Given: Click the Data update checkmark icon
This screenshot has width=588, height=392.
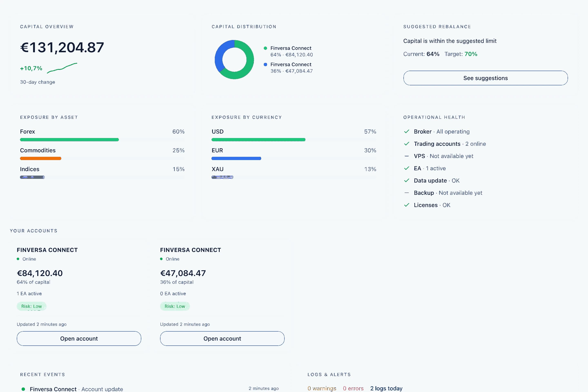Looking at the screenshot, I should pos(406,180).
